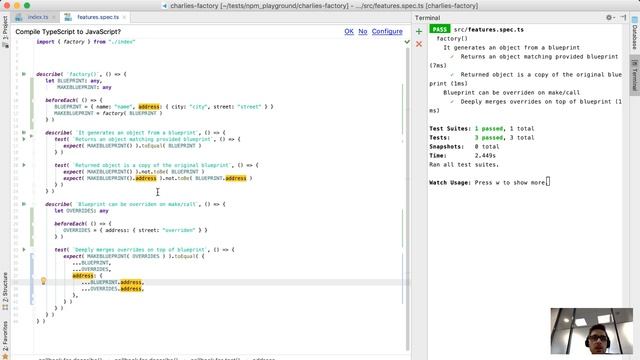Viewport: 640px width, 360px height.
Task: Close the index.ts editor tab
Action: (x=53, y=17)
